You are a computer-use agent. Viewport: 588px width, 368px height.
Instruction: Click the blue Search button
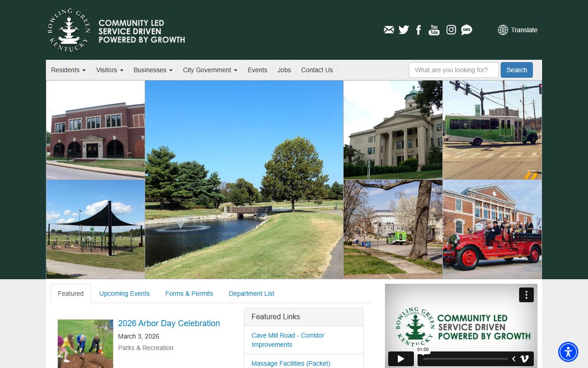(x=516, y=70)
